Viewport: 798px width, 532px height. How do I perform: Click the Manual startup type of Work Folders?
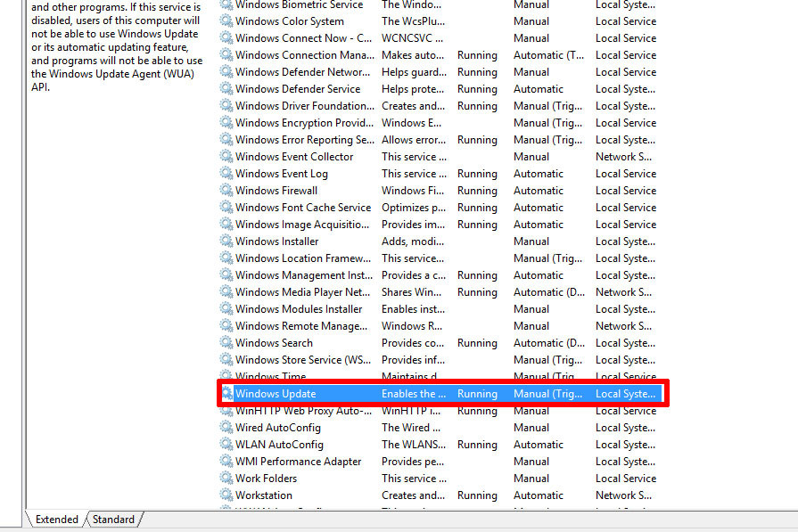coord(531,479)
